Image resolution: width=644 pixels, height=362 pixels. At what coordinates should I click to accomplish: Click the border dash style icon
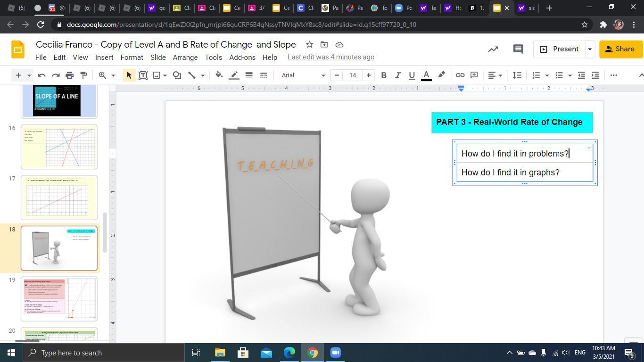pyautogui.click(x=264, y=75)
